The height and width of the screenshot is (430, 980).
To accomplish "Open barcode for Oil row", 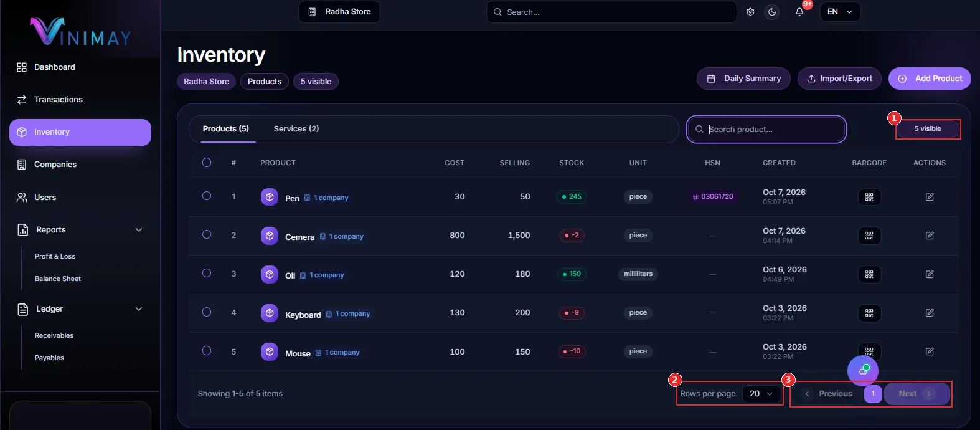I will pyautogui.click(x=869, y=274).
